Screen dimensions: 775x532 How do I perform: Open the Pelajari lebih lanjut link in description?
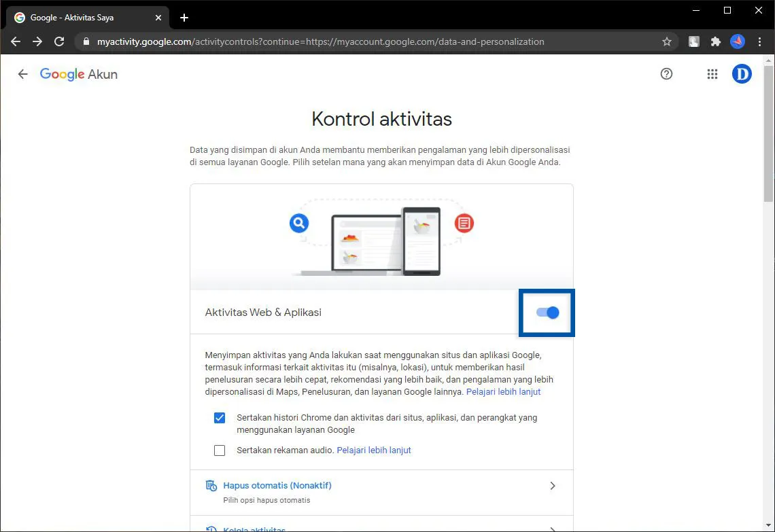tap(503, 391)
